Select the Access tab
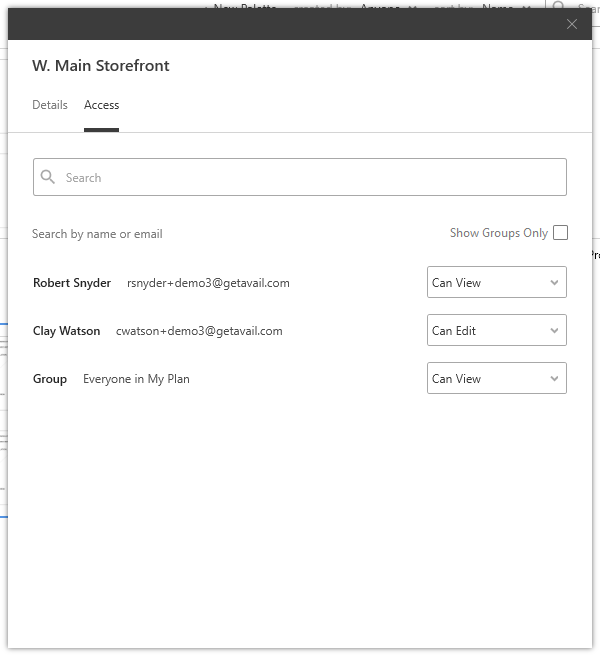 [x=101, y=105]
